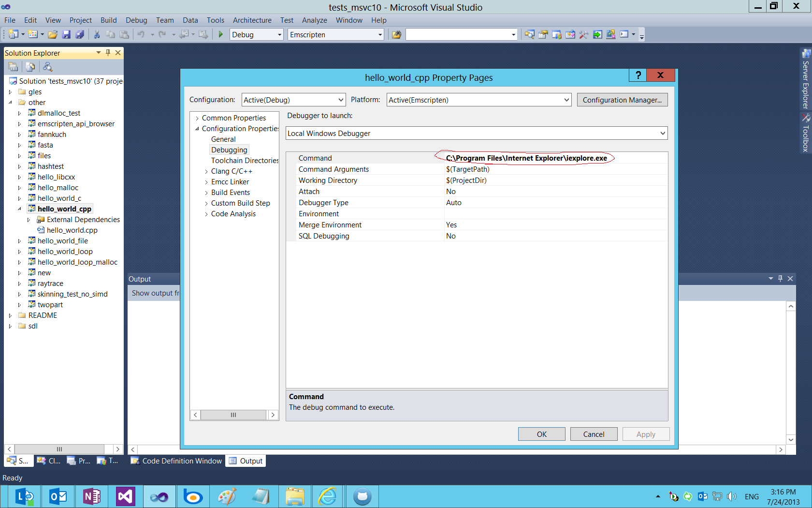The height and width of the screenshot is (508, 812).
Task: Click the Output panel vertical scrollbar down arrow
Action: [791, 439]
